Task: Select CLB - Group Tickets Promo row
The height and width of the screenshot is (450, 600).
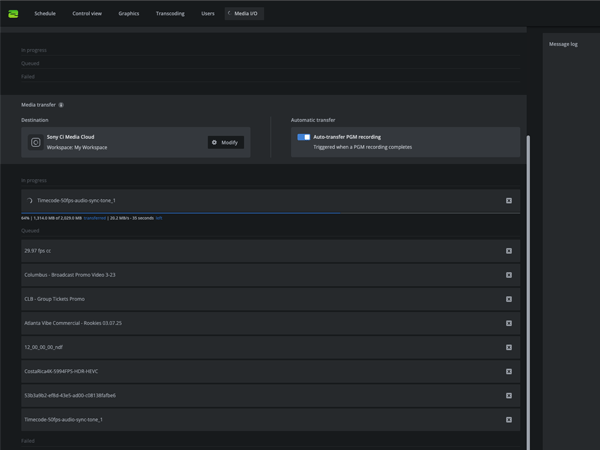Action: click(x=271, y=299)
